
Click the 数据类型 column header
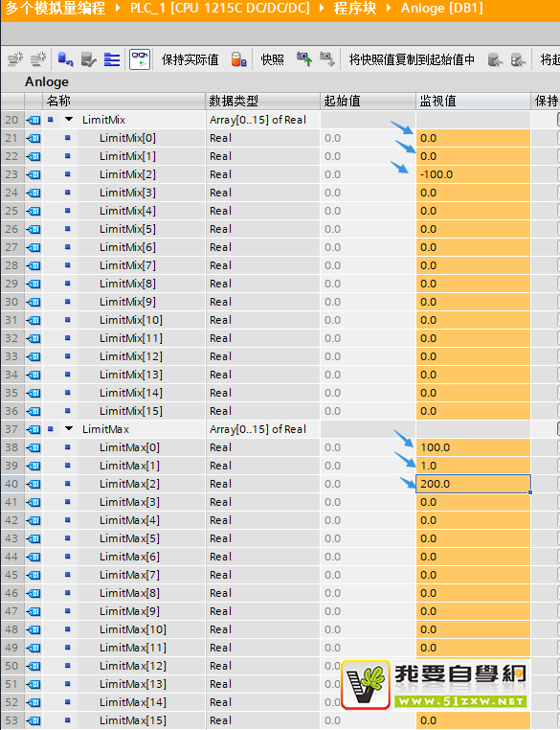[x=263, y=101]
